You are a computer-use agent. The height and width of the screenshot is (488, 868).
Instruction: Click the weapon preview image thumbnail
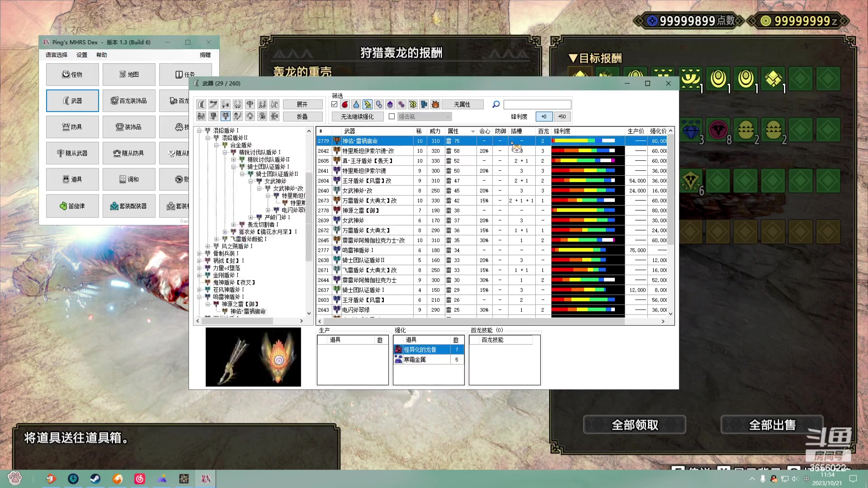(x=253, y=357)
